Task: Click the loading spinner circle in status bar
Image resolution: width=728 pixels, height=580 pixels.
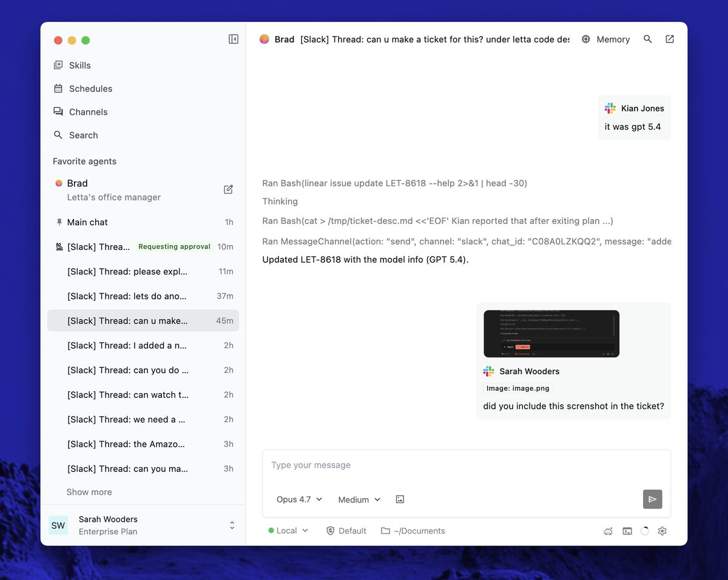Action: (645, 531)
